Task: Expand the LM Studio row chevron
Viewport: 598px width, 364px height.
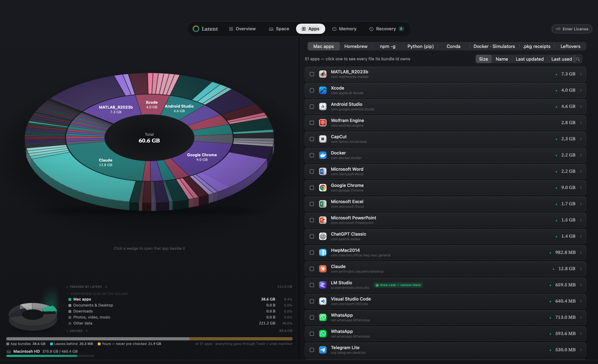Action: point(581,285)
